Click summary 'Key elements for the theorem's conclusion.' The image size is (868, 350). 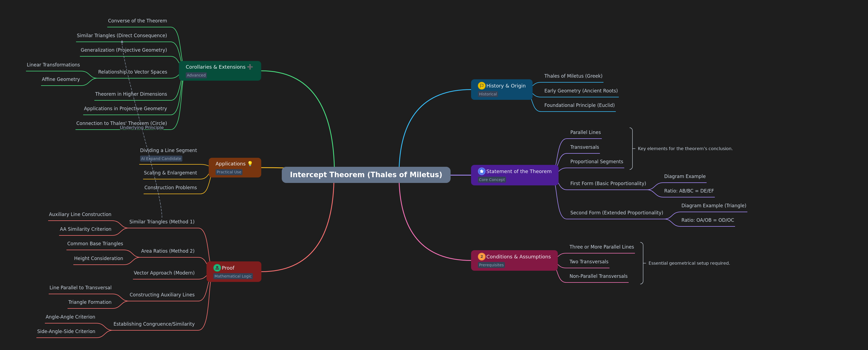click(x=685, y=148)
